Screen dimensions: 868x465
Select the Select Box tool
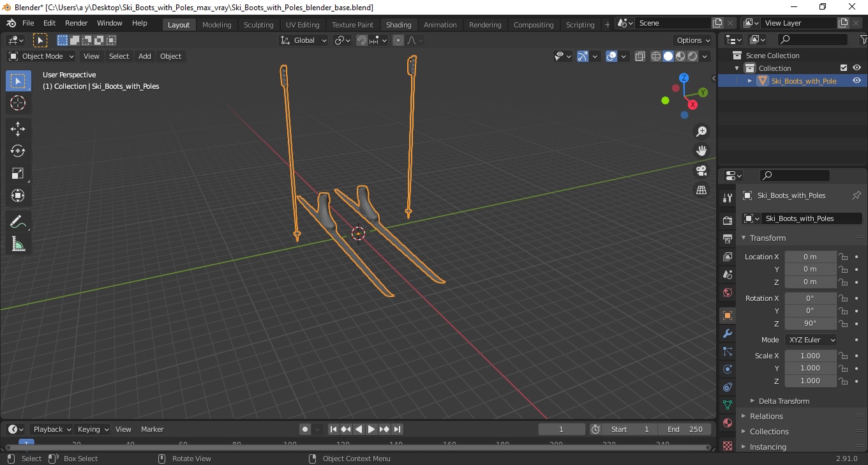pyautogui.click(x=18, y=81)
